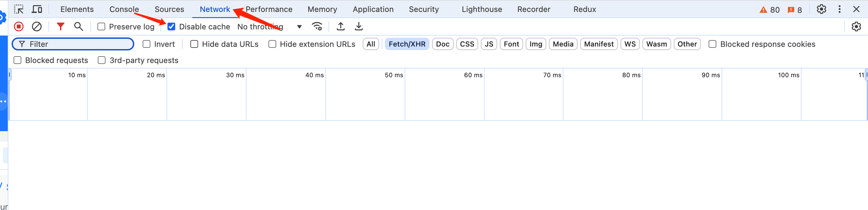Open network panel settings gear

[856, 26]
